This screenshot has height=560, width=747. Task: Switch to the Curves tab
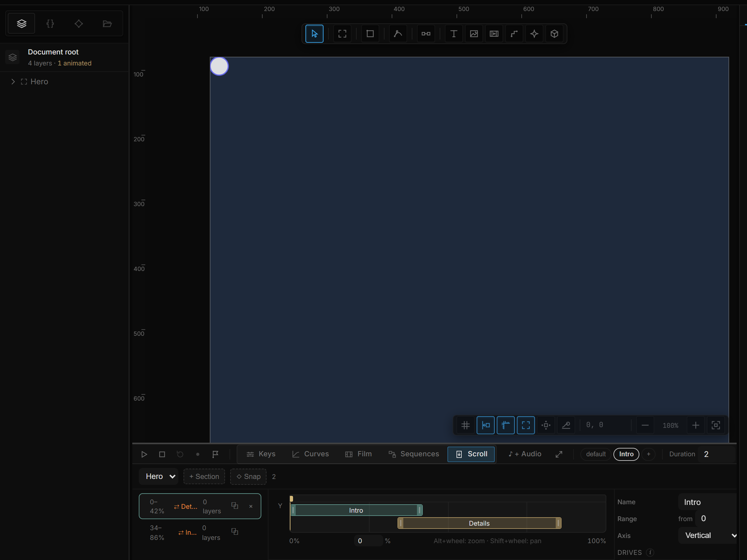pyautogui.click(x=310, y=454)
